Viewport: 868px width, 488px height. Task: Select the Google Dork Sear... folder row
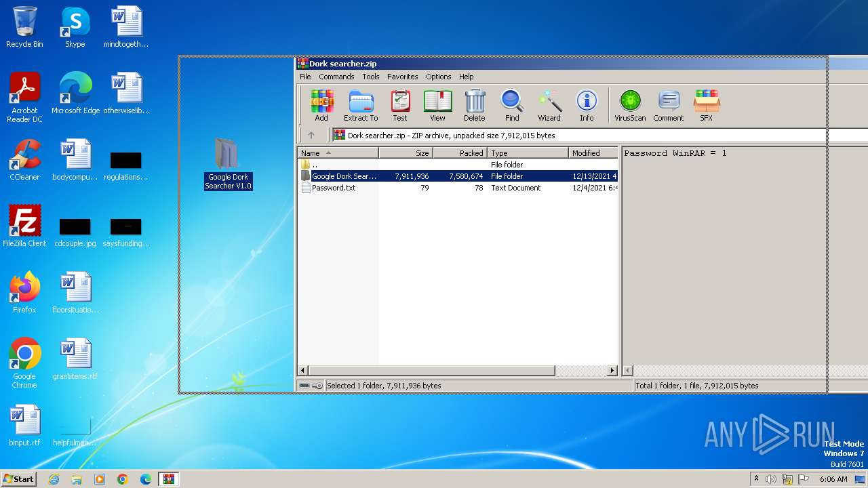(x=458, y=176)
